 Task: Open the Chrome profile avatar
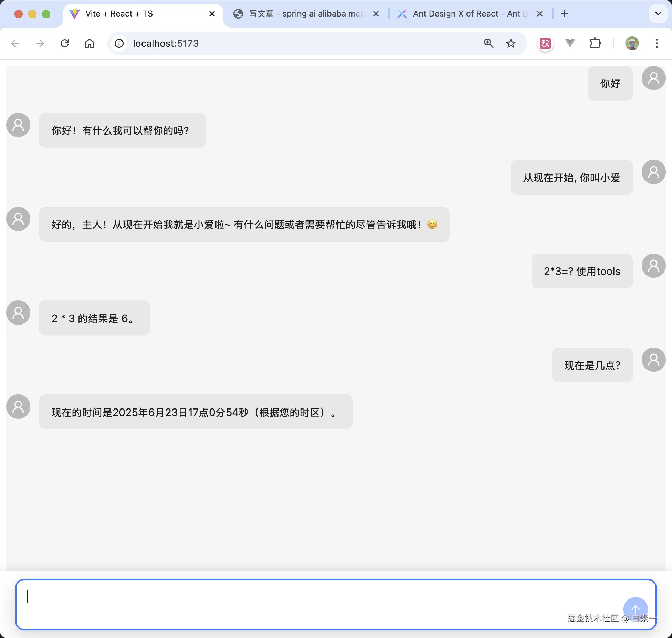point(632,43)
